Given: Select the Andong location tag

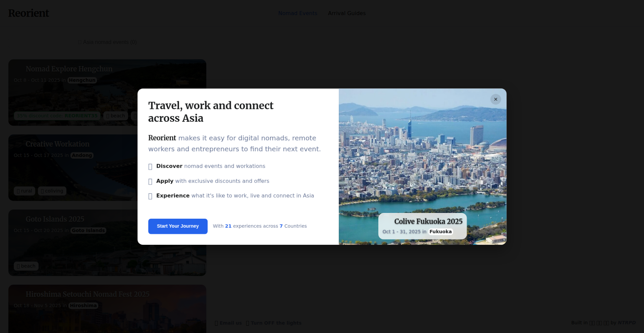Looking at the screenshot, I should [x=82, y=155].
